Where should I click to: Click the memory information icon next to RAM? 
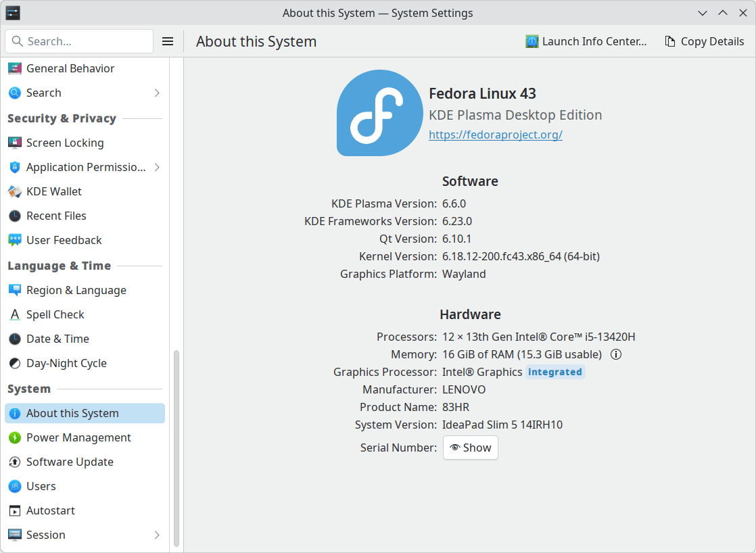point(616,354)
